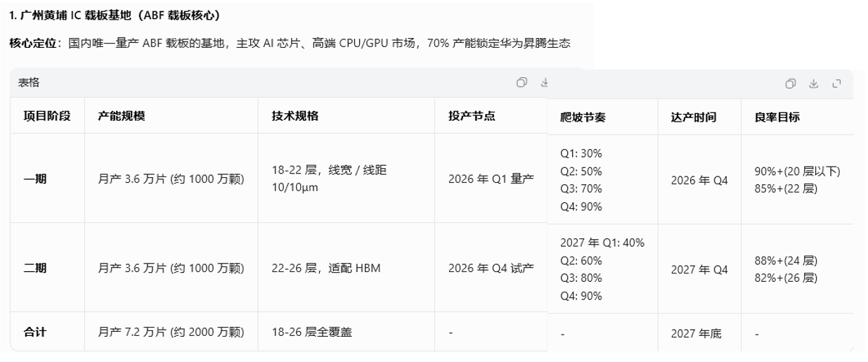Viewport: 868px width, 362px height.
Task: Click the 项目阶段 column header
Action: (x=47, y=116)
